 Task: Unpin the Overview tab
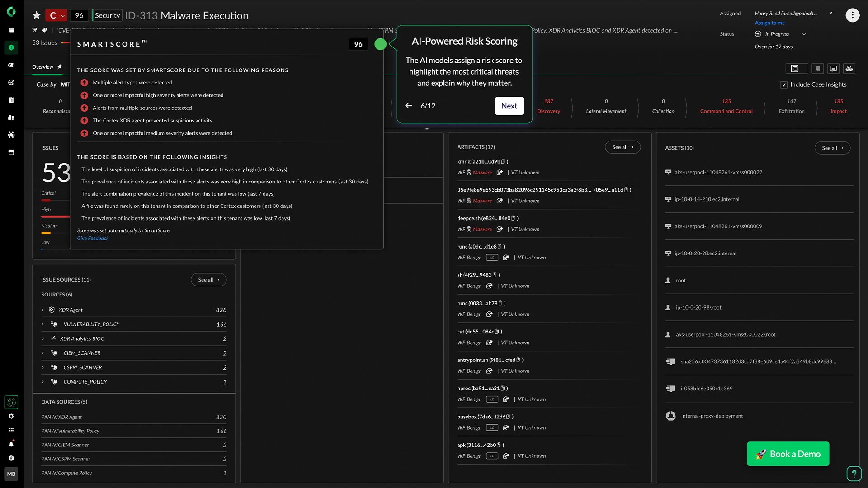tap(60, 67)
